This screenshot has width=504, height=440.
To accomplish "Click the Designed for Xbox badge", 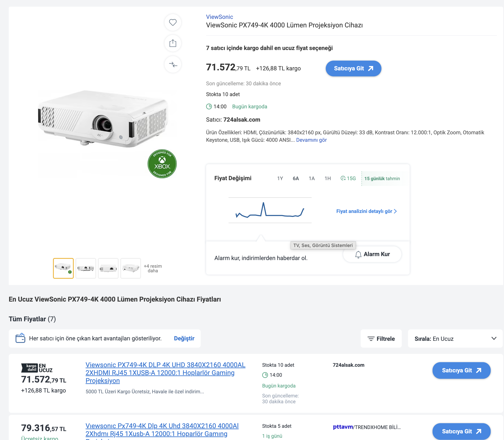I will [x=162, y=164].
